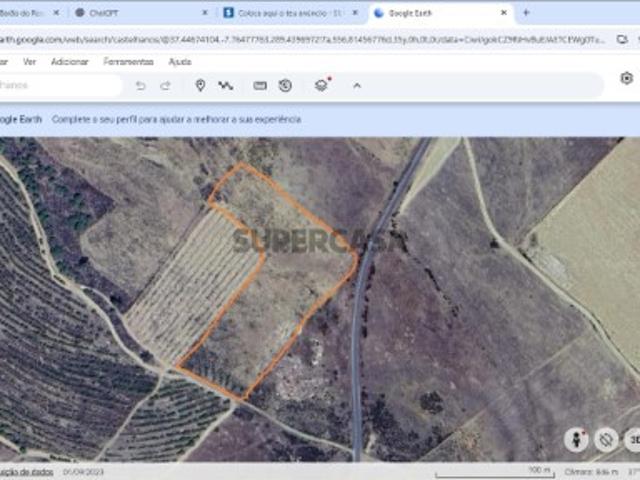Close the Google Earth tab
The image size is (640, 480).
pyautogui.click(x=504, y=13)
